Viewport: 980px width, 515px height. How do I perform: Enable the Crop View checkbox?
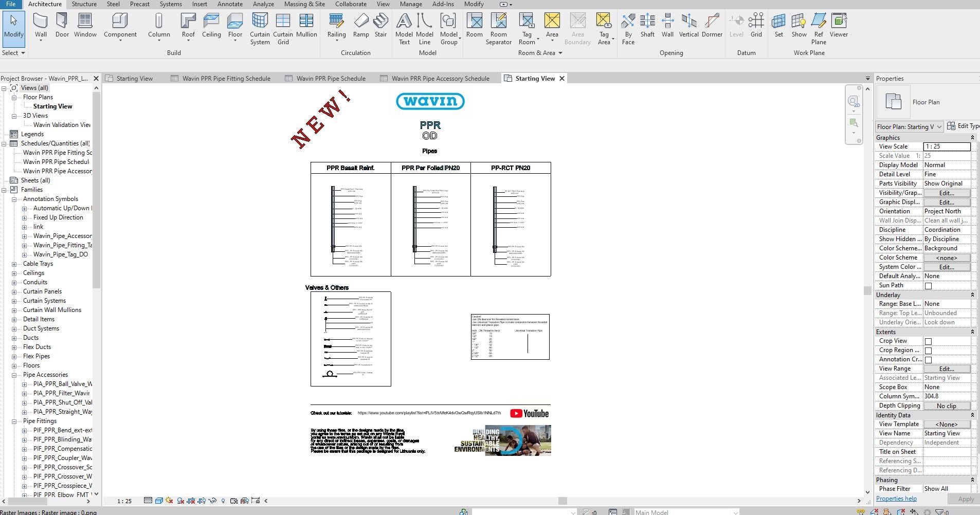click(x=928, y=341)
